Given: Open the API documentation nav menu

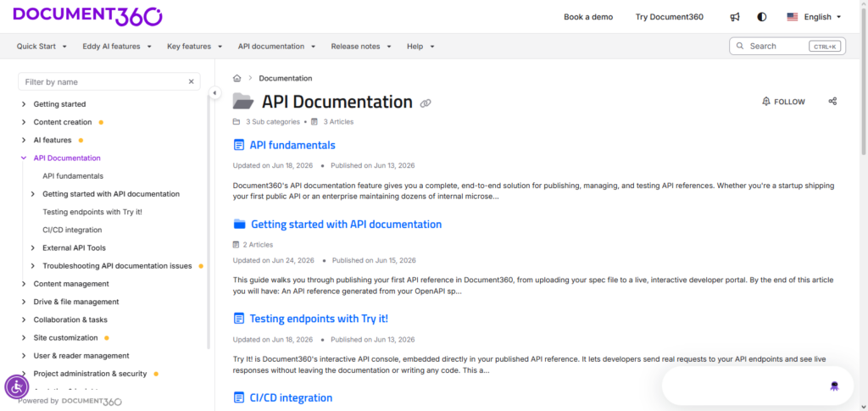Looking at the screenshot, I should 277,47.
